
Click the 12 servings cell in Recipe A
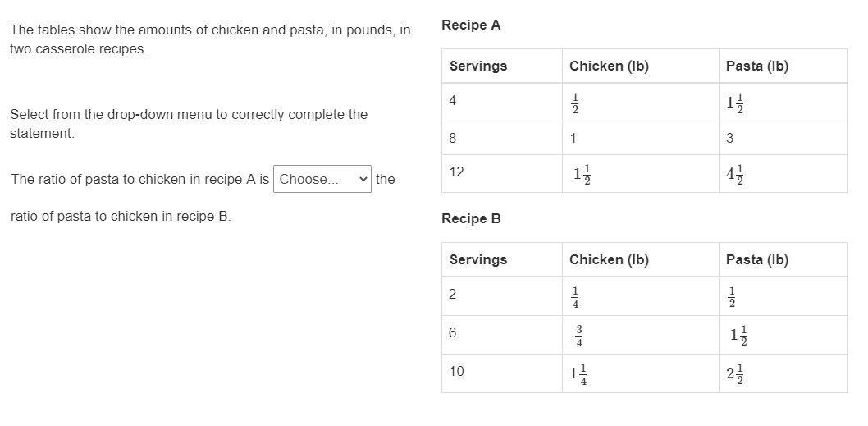click(502, 174)
